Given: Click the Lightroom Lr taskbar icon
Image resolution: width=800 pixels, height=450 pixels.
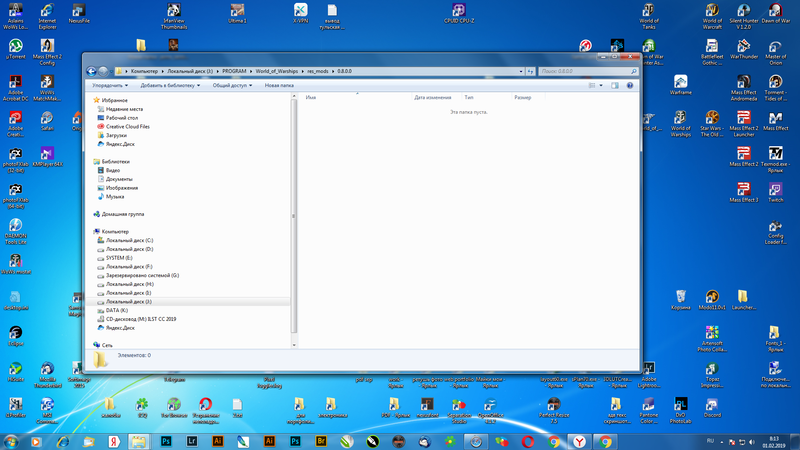Looking at the screenshot, I should click(x=192, y=441).
